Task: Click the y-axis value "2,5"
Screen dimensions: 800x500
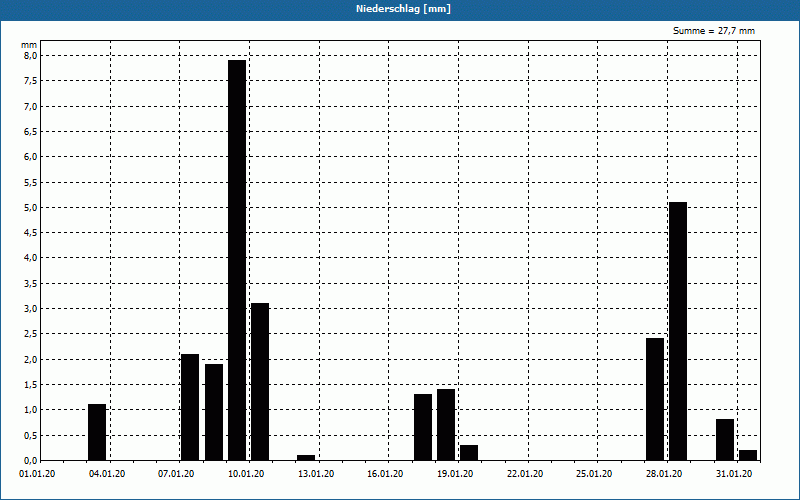Action: [30, 334]
